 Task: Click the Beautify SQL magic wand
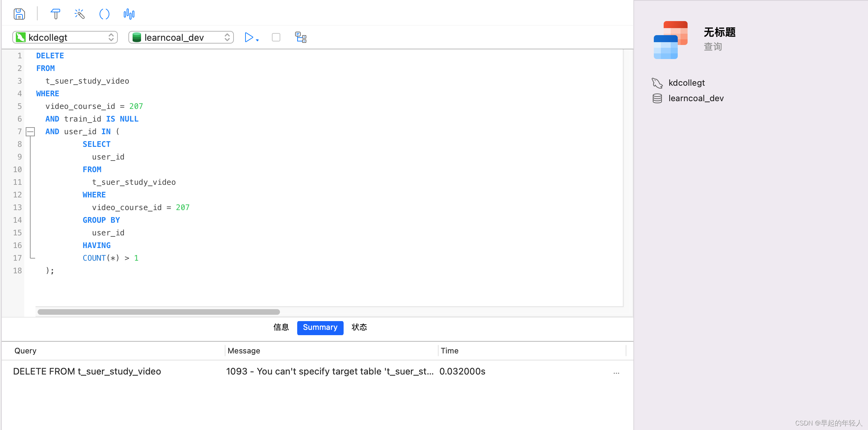point(80,14)
